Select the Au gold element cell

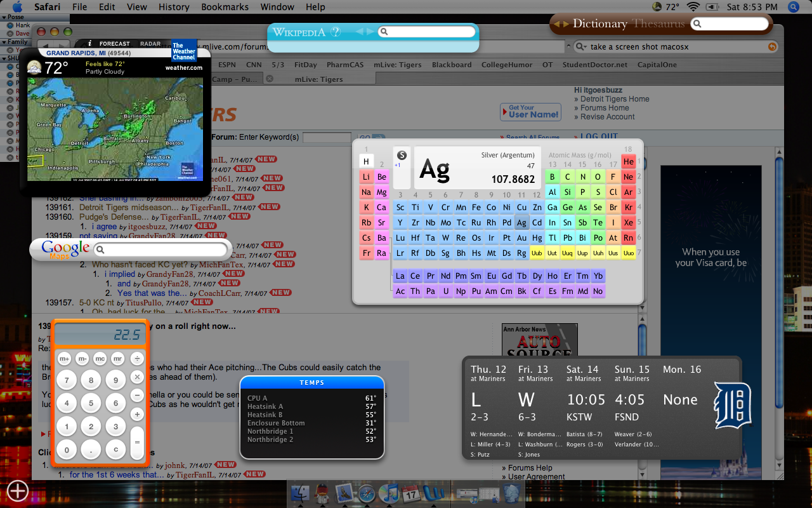click(521, 238)
